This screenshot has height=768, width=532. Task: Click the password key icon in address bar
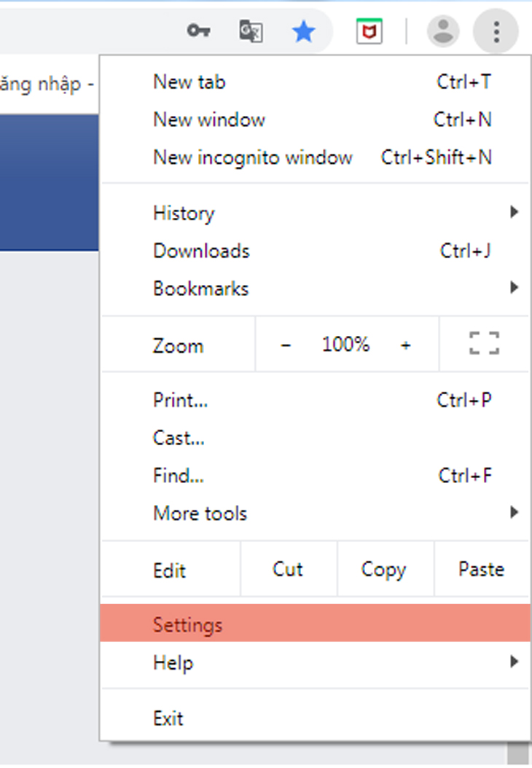(198, 31)
